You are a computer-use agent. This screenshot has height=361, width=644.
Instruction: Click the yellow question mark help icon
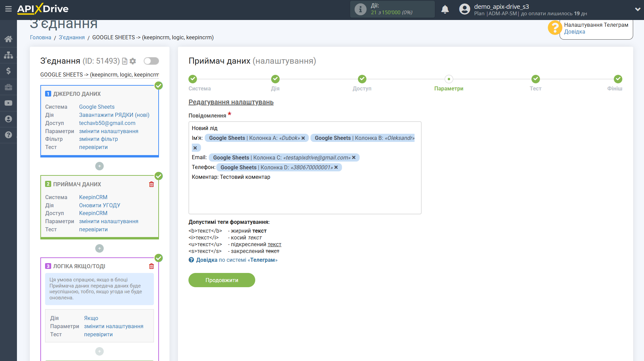[555, 28]
